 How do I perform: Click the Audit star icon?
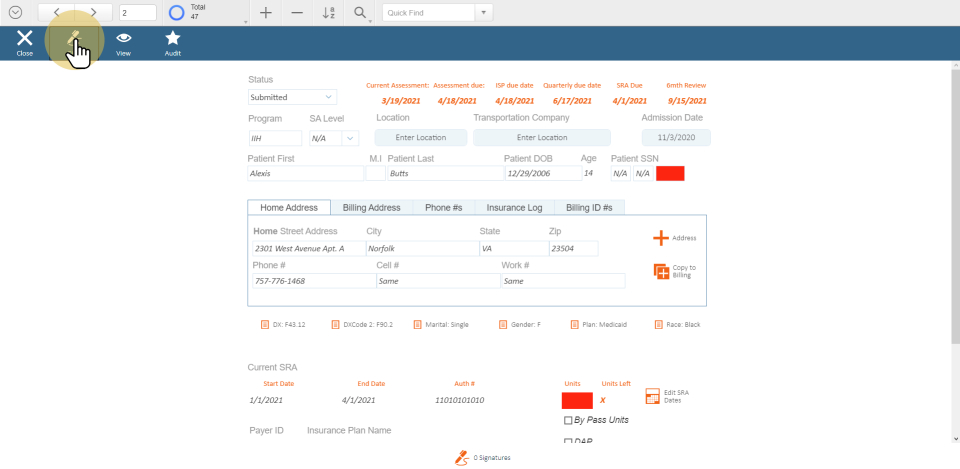click(173, 38)
